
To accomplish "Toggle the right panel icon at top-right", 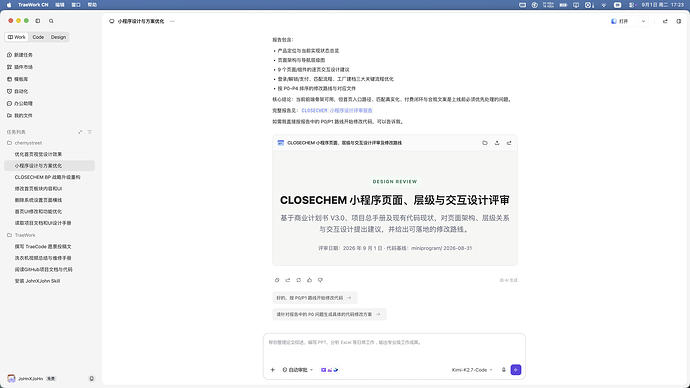I will 679,21.
